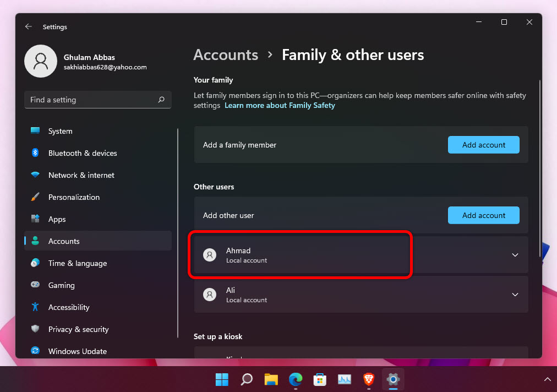The image size is (557, 392).
Task: Click the back arrow in Settings
Action: tap(29, 26)
